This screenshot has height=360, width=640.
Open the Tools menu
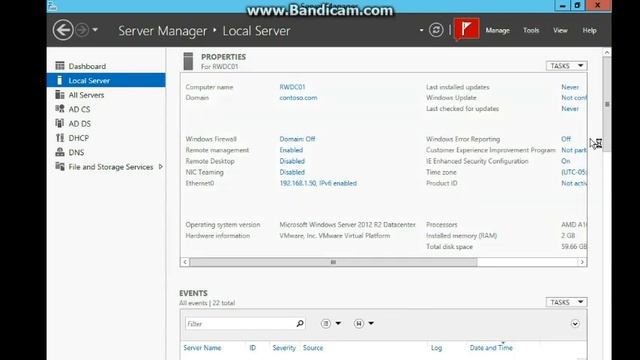531,31
